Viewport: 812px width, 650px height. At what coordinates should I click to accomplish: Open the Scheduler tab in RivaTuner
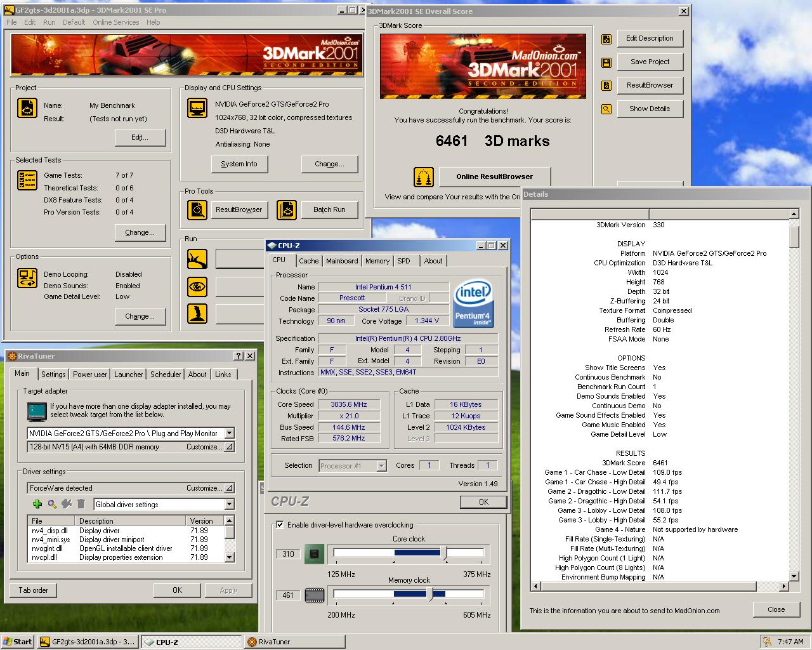click(166, 375)
